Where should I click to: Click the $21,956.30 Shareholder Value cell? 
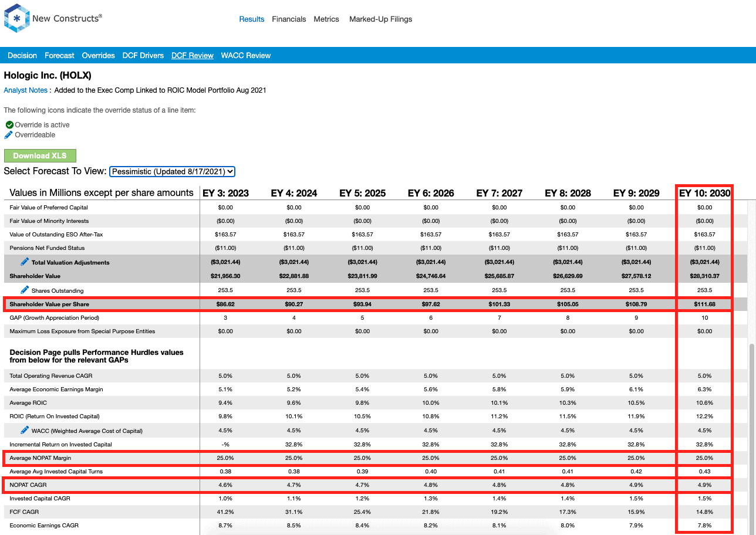pos(225,276)
